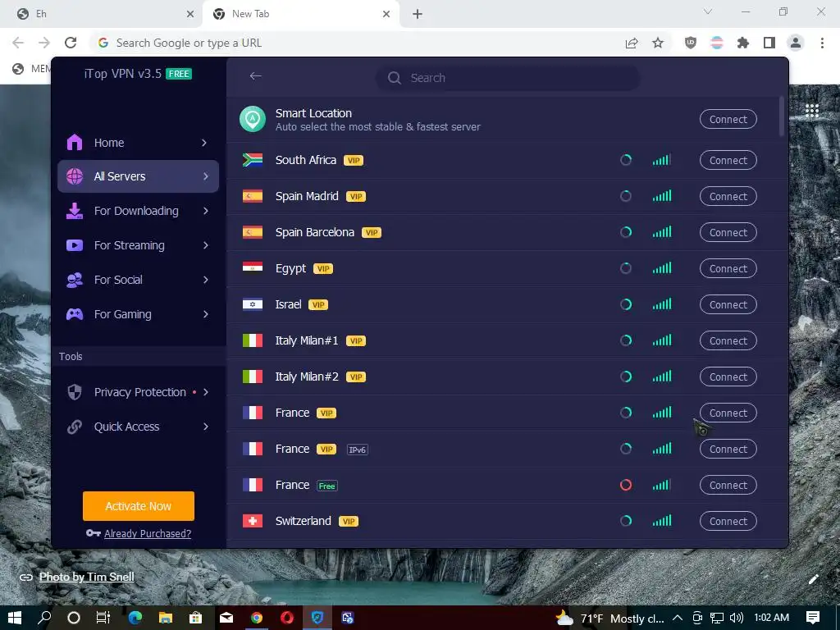
Task: Expand the For Streaming chevron
Action: click(206, 245)
